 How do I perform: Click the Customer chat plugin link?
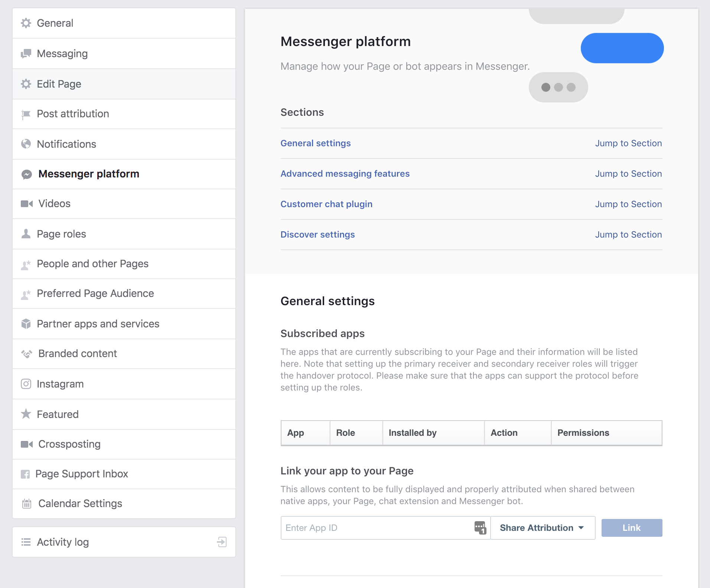click(x=326, y=204)
